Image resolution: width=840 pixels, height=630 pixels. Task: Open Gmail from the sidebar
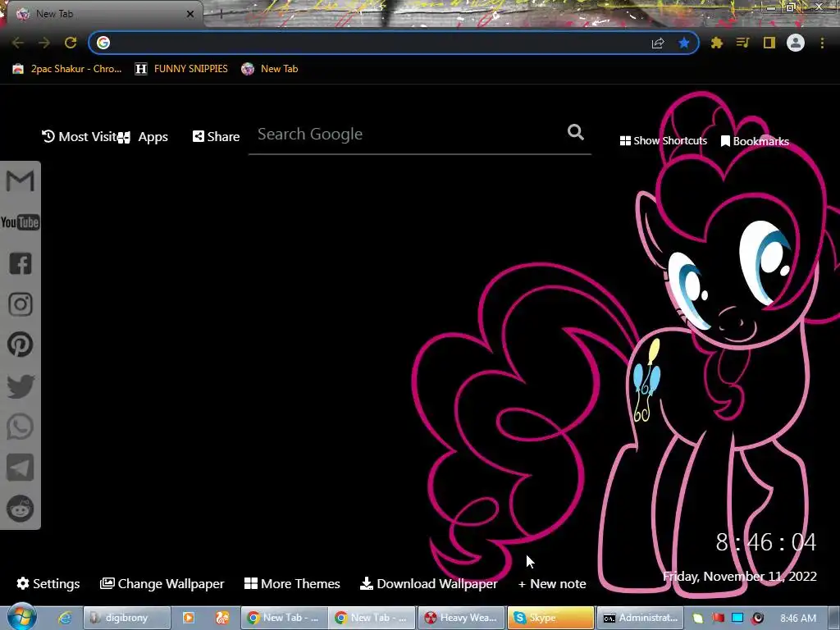[x=20, y=181]
